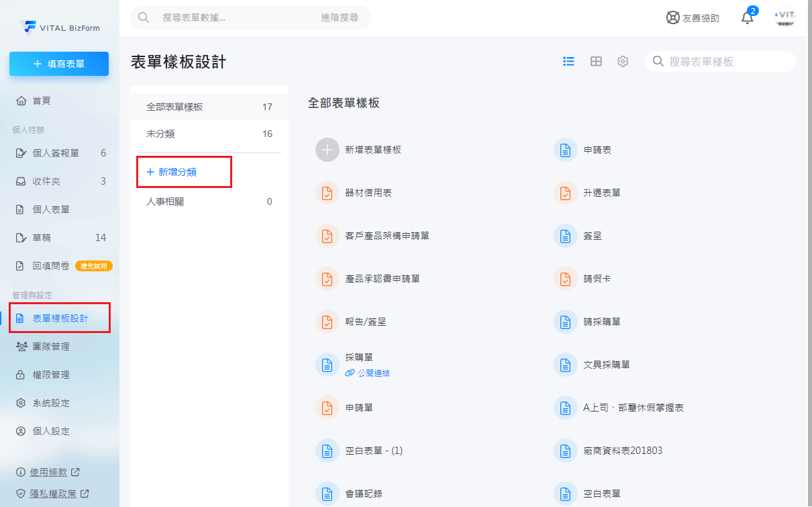Image resolution: width=812 pixels, height=507 pixels.
Task: Select the 未分類 category
Action: pyautogui.click(x=161, y=134)
